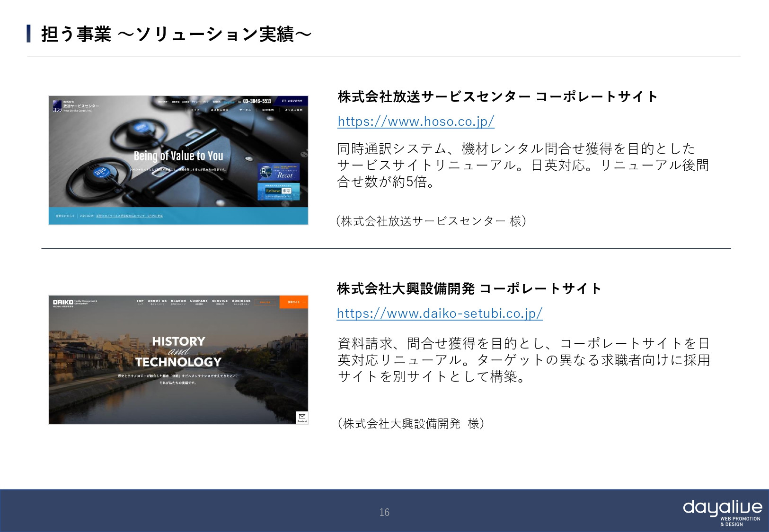
Task: Click the ENGLISH button on the DAIKO header
Action: coord(265,302)
